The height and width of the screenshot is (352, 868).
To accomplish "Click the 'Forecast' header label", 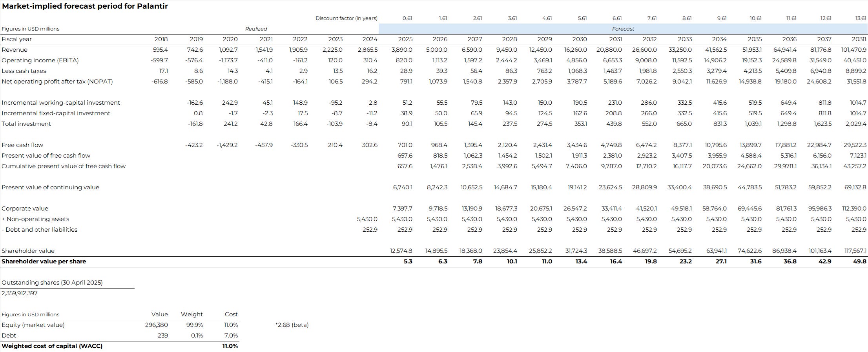I will [x=623, y=29].
